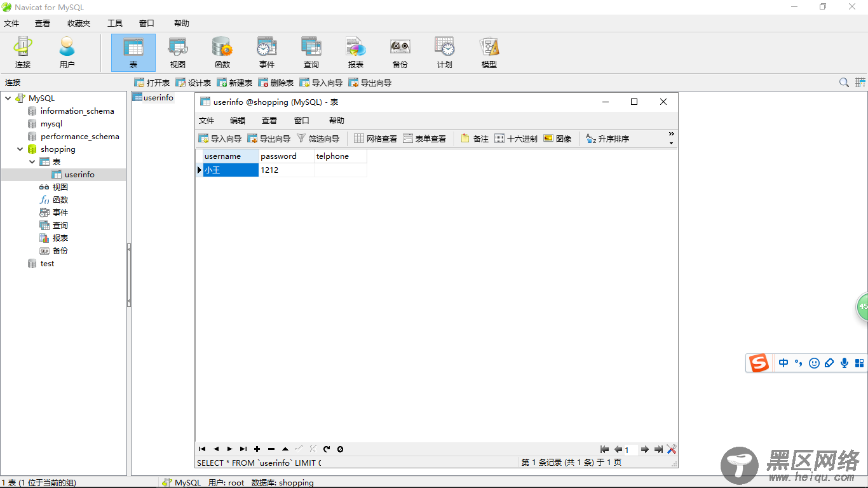The width and height of the screenshot is (868, 488).
Task: Collapse the MySQL connection tree node
Action: [8, 98]
